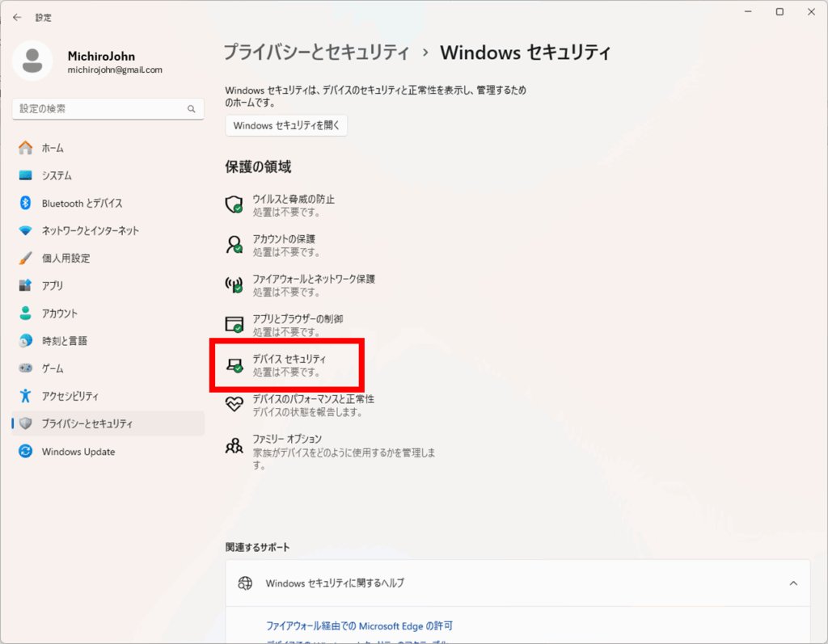Open ホーム in the sidebar

(x=108, y=148)
